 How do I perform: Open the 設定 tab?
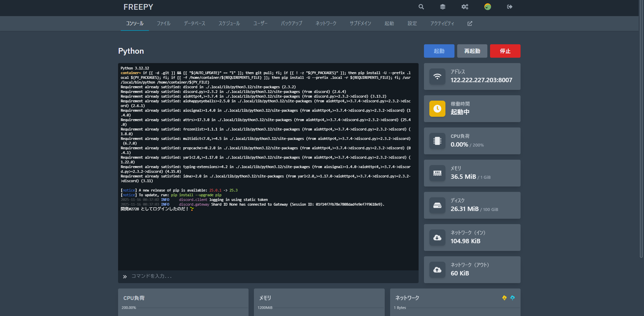pos(412,23)
